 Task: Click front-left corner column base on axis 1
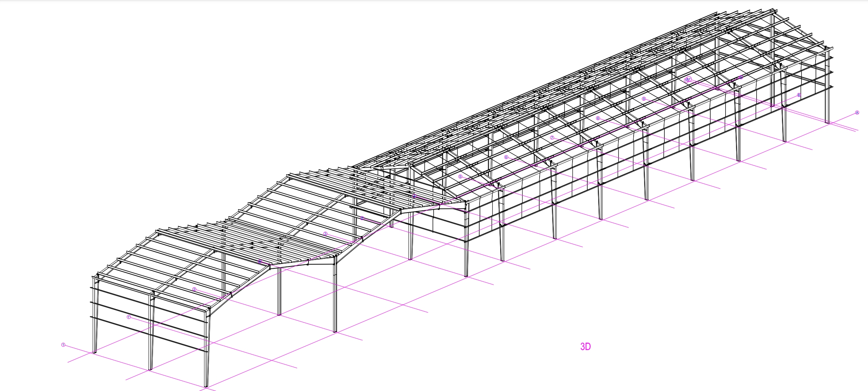pos(95,351)
